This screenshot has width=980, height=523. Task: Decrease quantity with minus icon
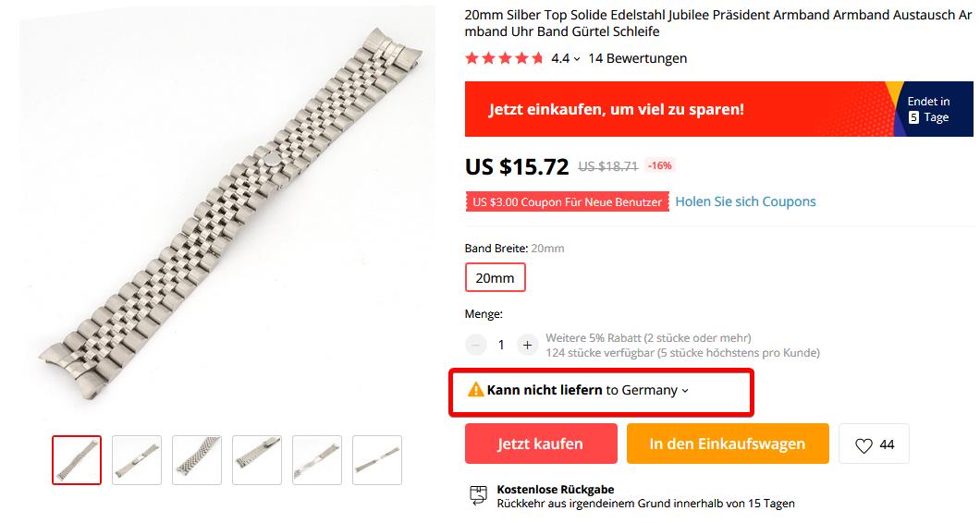476,345
